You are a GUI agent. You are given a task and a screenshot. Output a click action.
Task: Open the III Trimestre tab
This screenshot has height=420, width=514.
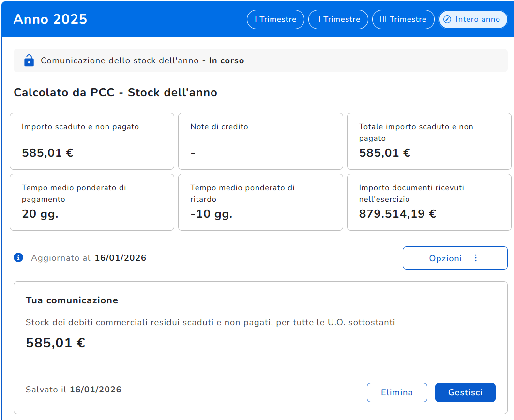click(x=403, y=19)
